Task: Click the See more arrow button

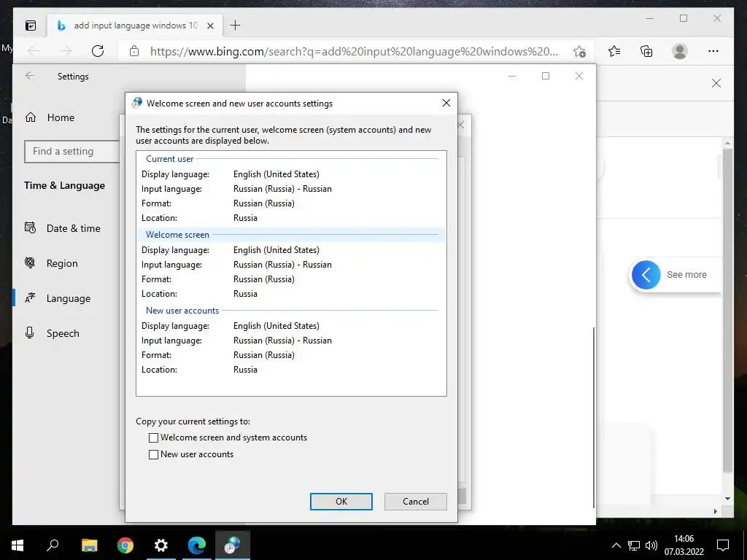Action: pyautogui.click(x=646, y=275)
